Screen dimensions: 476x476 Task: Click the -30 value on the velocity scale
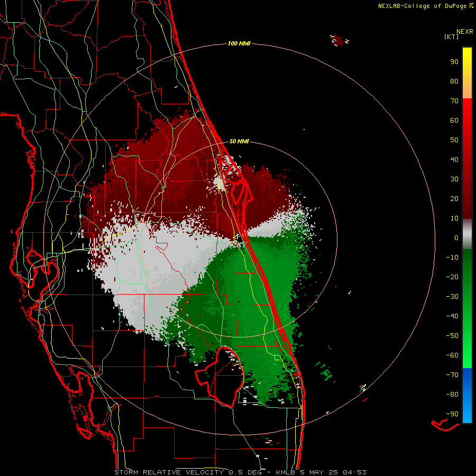coord(452,297)
